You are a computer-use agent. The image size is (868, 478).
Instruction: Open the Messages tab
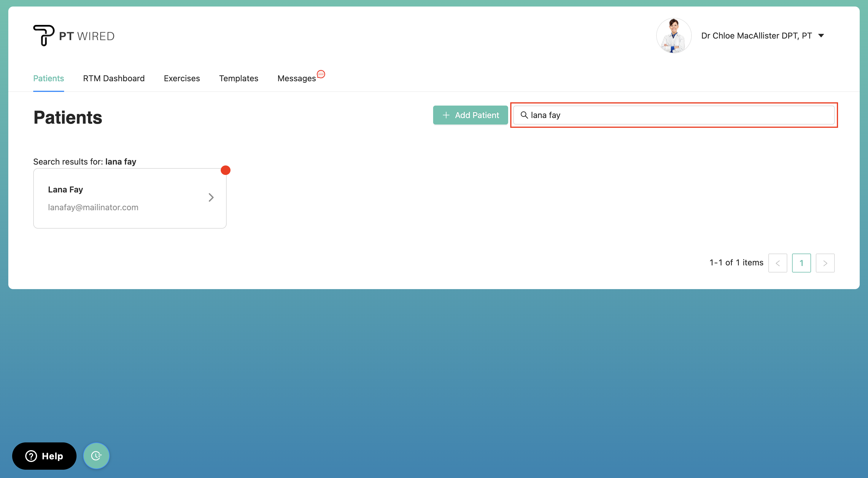point(297,78)
